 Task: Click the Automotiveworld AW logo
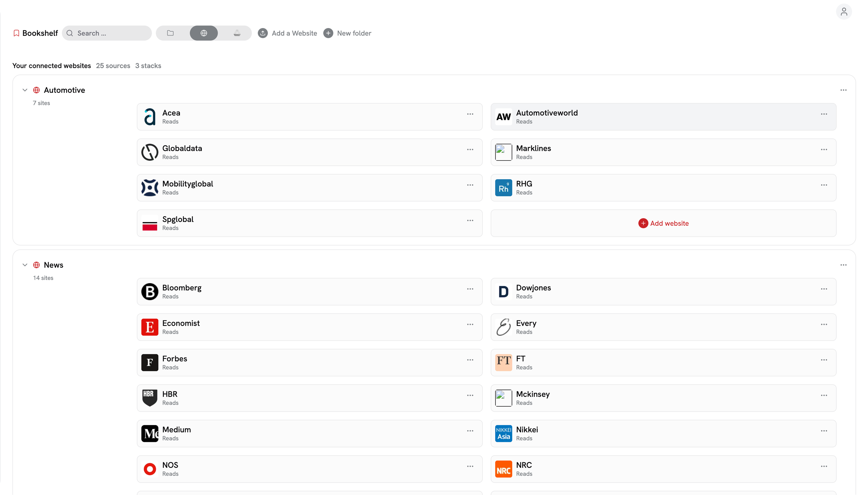pyautogui.click(x=503, y=117)
